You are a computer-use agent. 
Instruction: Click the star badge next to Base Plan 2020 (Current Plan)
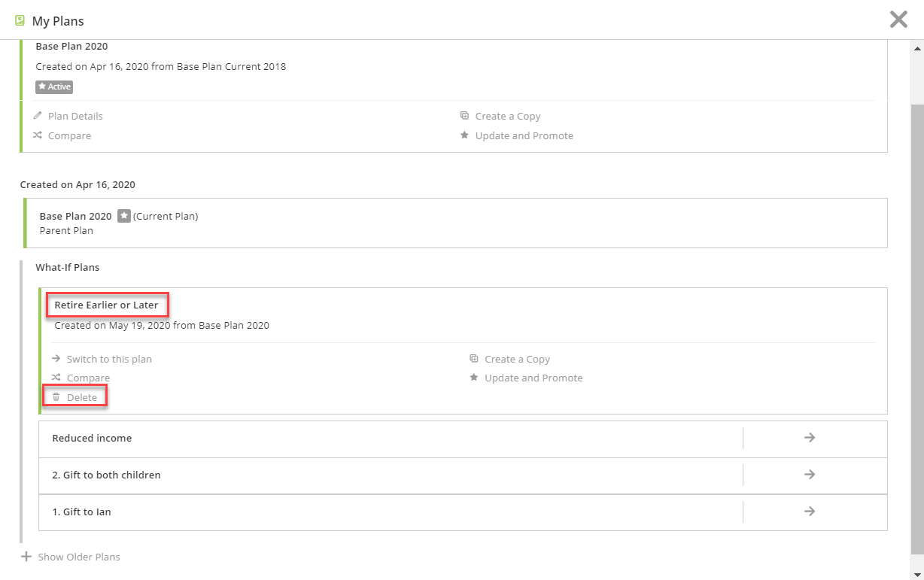click(x=124, y=216)
